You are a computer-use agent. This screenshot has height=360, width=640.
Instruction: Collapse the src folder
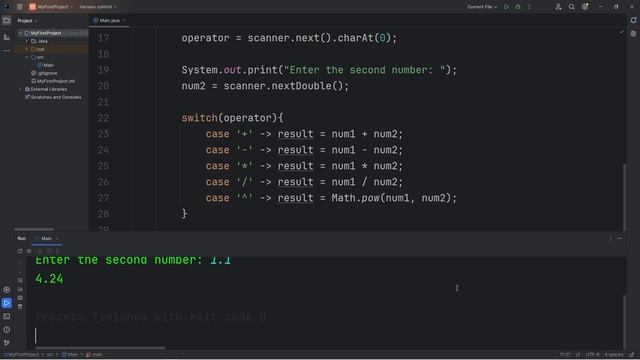tap(27, 57)
